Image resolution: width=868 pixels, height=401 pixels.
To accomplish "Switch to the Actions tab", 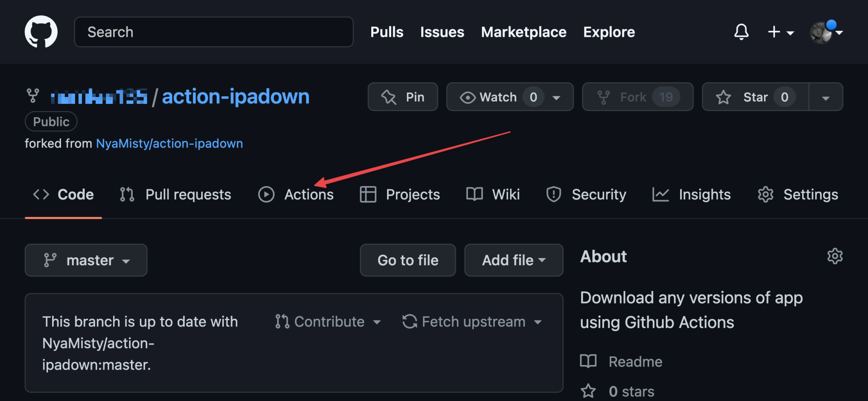I will pyautogui.click(x=296, y=195).
